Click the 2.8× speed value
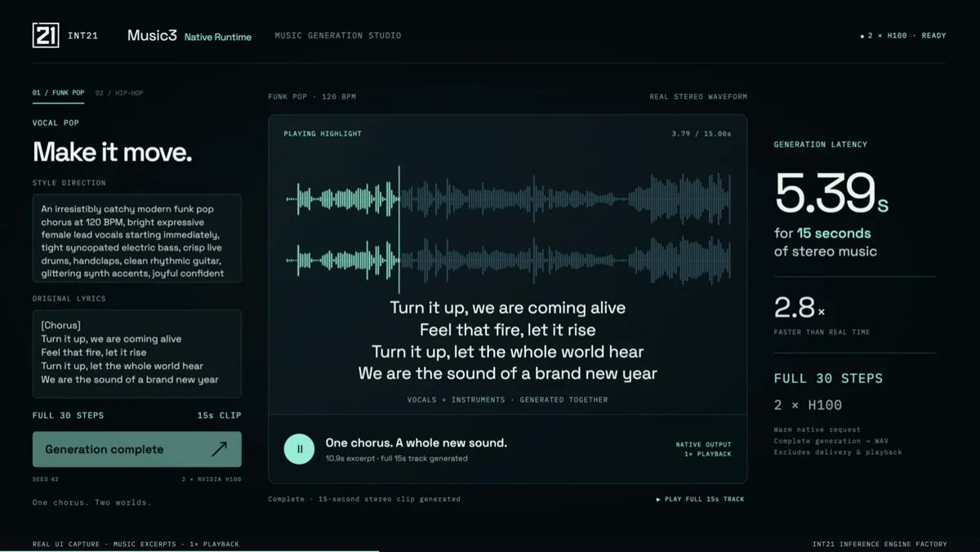Viewport: 980px width, 552px height. (800, 308)
